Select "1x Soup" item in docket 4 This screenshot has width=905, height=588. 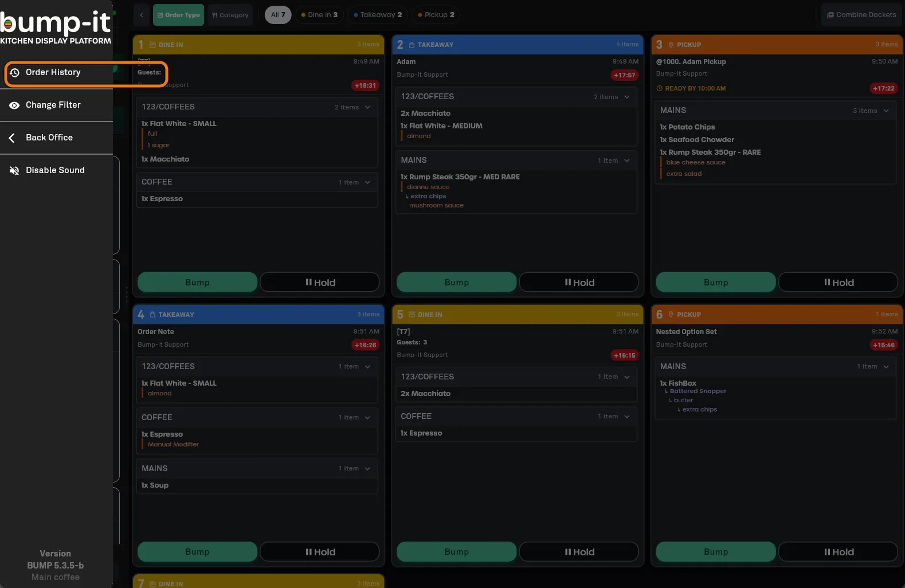tap(155, 485)
